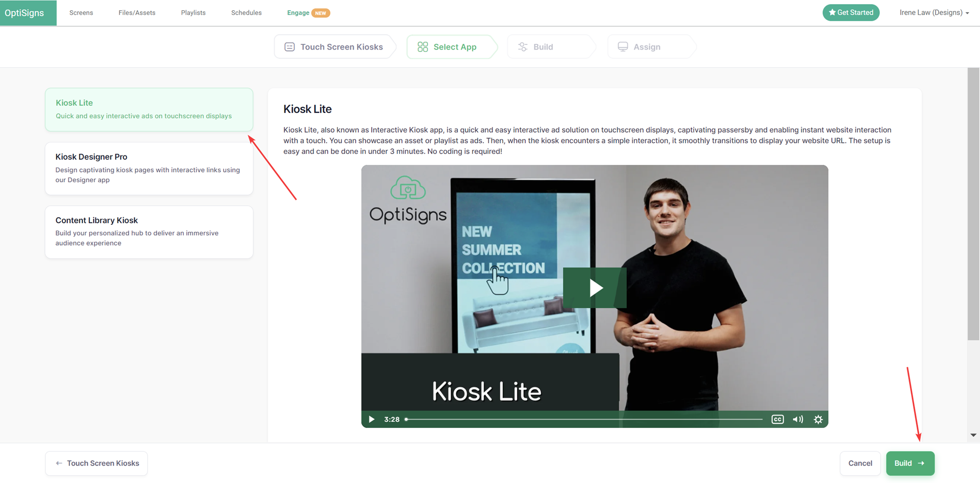Click the small play icon in video bar
The height and width of the screenshot is (483, 980).
(x=372, y=419)
